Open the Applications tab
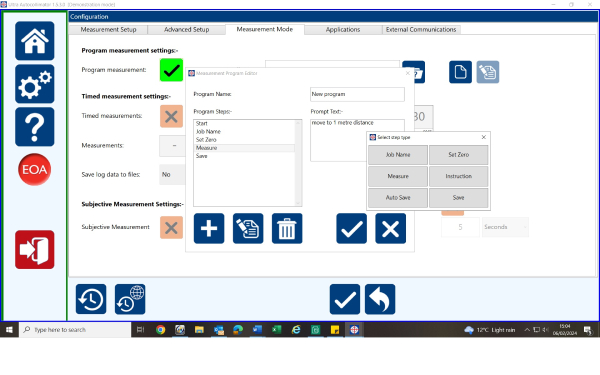600x375 pixels. click(343, 29)
